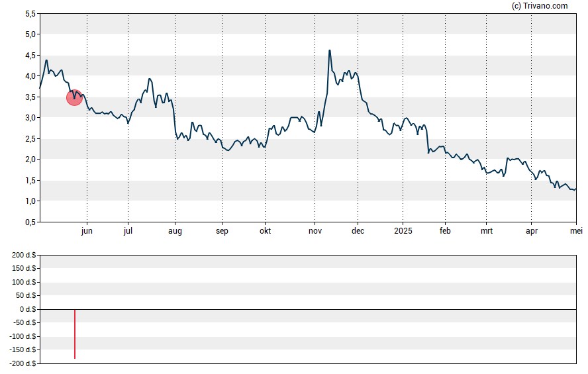
Task: Click the '2025' year label
Action: [x=403, y=231]
